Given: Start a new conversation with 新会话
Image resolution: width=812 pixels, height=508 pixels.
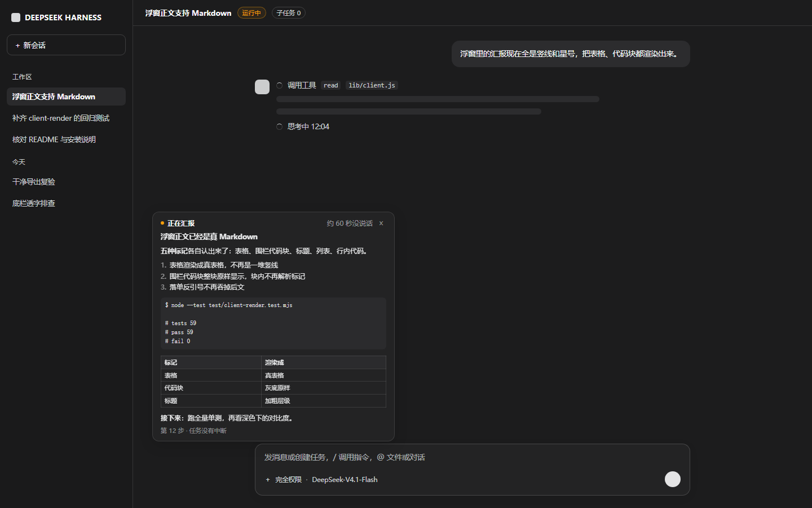Looking at the screenshot, I should click(x=66, y=45).
